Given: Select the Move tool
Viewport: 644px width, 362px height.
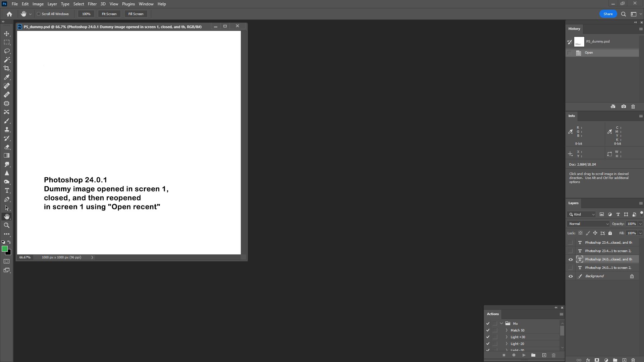Looking at the screenshot, I should [7, 34].
